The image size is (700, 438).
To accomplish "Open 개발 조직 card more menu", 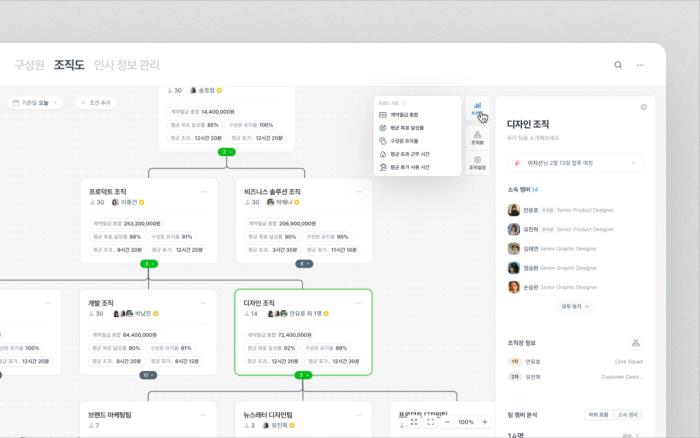I will pyautogui.click(x=203, y=303).
